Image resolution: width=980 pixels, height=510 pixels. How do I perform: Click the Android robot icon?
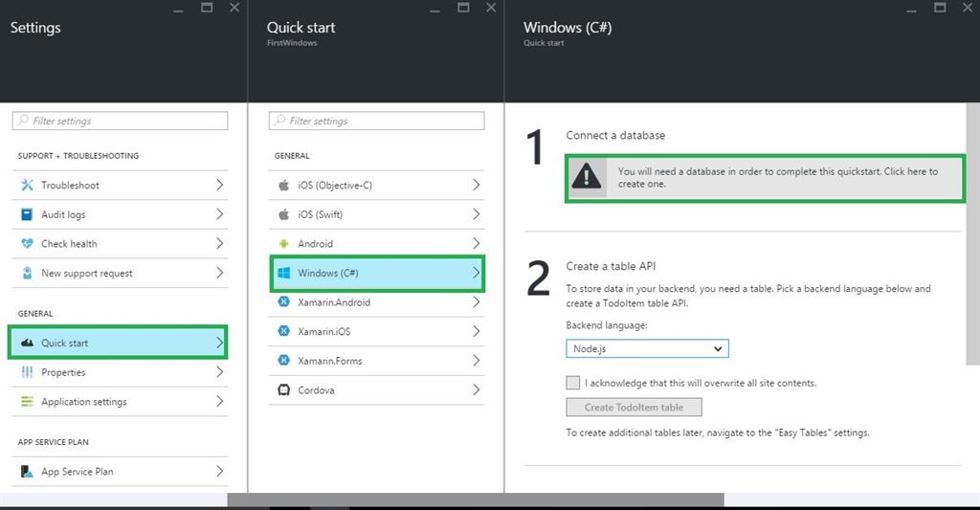point(283,244)
